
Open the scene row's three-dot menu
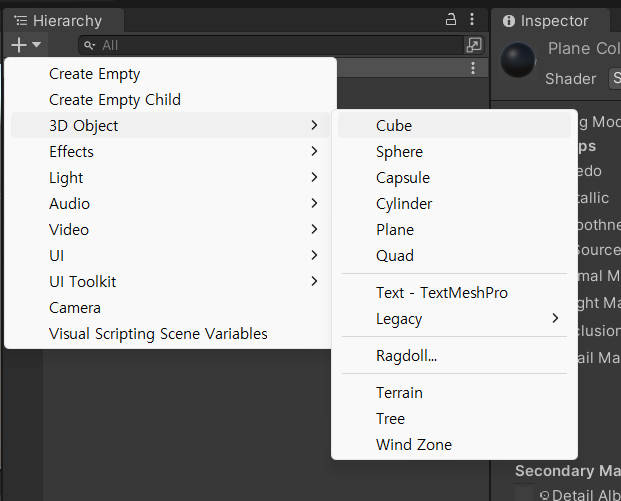(x=473, y=68)
